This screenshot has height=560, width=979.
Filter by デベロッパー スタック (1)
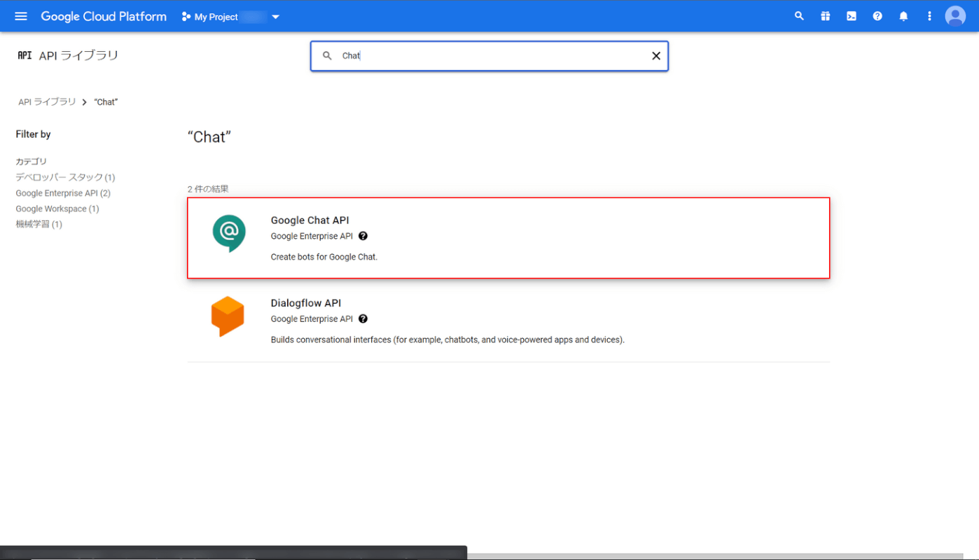pos(65,177)
